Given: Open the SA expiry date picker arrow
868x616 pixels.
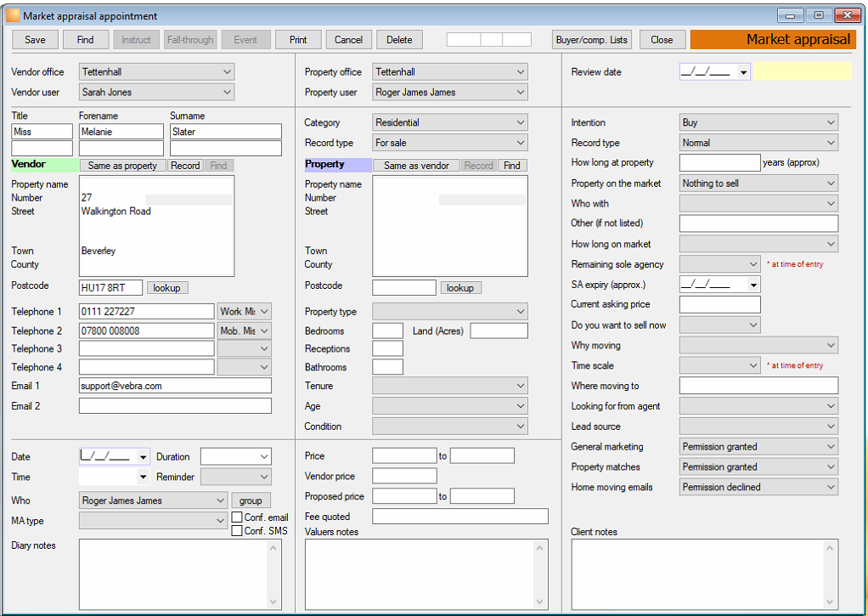Looking at the screenshot, I should [x=752, y=285].
